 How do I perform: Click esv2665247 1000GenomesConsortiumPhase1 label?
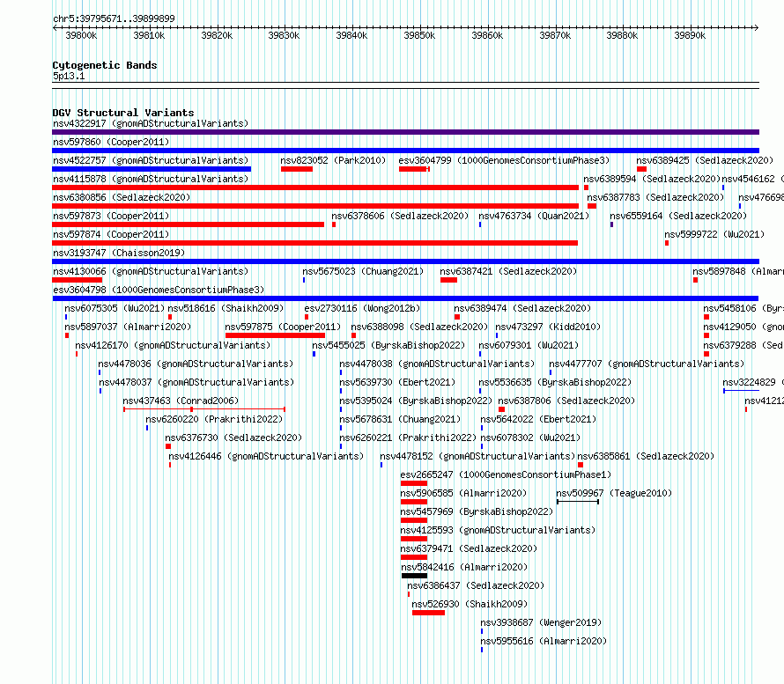506,474
